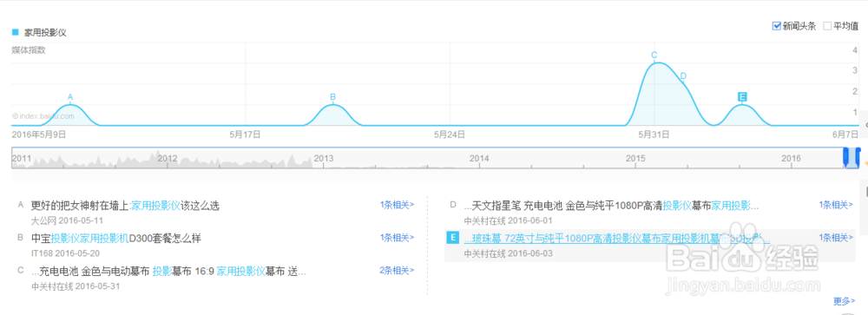Open highlighted headline E about 玻珠幕 72英寸
The width and height of the screenshot is (868, 315).
pyautogui.click(x=616, y=239)
